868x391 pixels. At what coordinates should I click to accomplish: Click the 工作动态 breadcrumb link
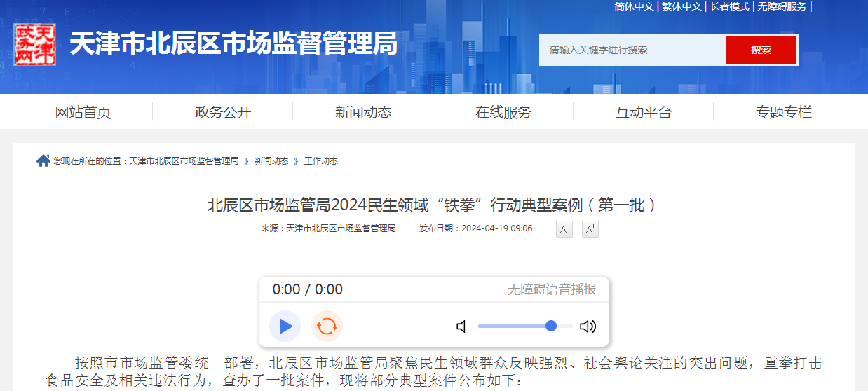321,161
